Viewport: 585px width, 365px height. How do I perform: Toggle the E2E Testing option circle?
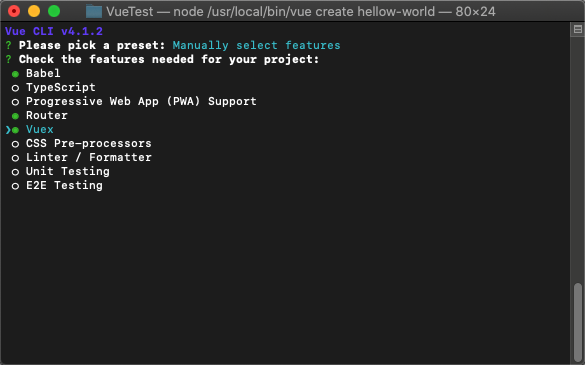(15, 186)
